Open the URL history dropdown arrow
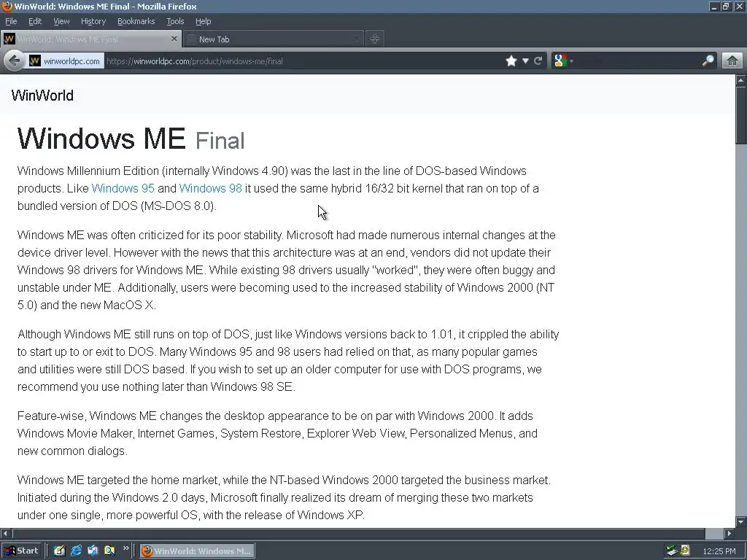Image resolution: width=747 pixels, height=560 pixels. click(525, 61)
